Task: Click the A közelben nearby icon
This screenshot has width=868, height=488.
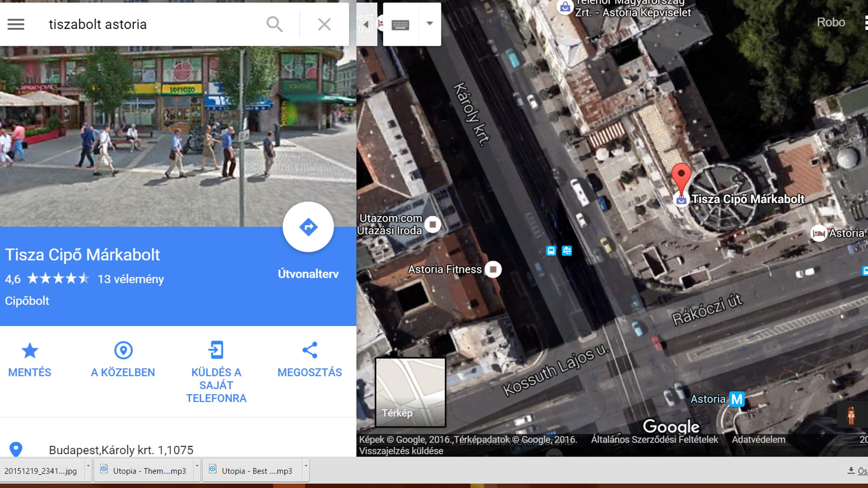Action: pyautogui.click(x=123, y=351)
